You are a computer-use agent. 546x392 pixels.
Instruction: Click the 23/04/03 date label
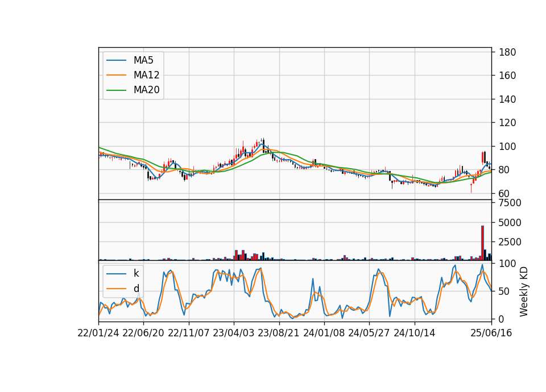click(x=234, y=333)
